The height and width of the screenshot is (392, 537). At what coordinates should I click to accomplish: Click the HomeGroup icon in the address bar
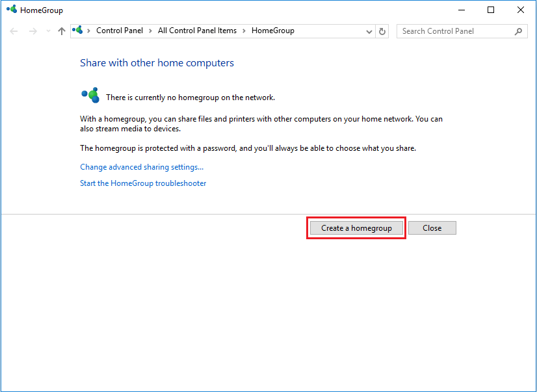click(x=79, y=31)
